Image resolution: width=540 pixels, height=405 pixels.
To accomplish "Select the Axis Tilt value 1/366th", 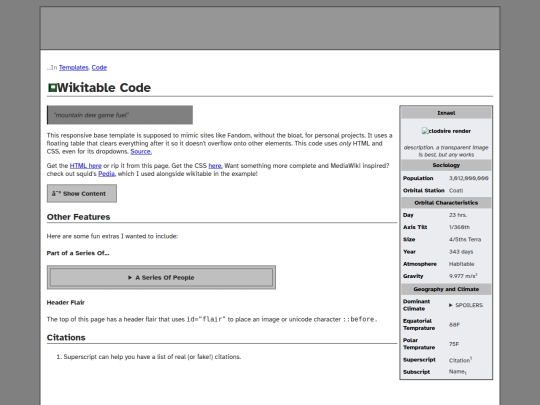I will 459,227.
